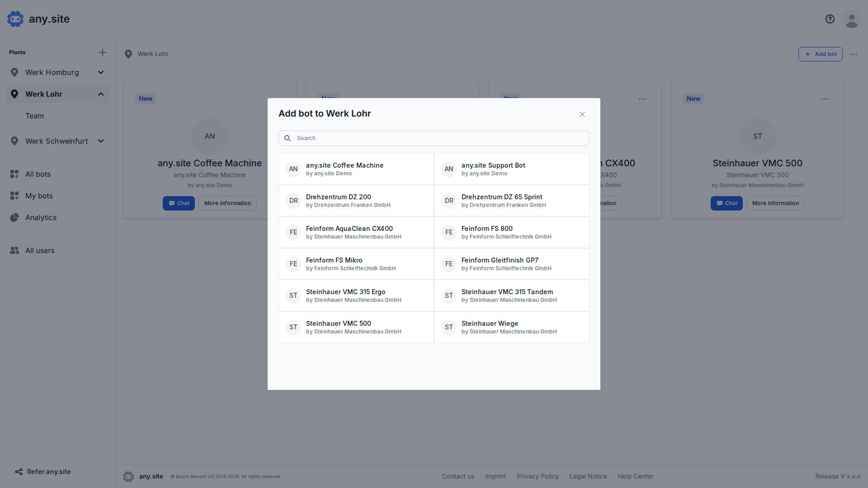
Task: Select Werk Lohr in the sidebar
Action: tap(44, 94)
